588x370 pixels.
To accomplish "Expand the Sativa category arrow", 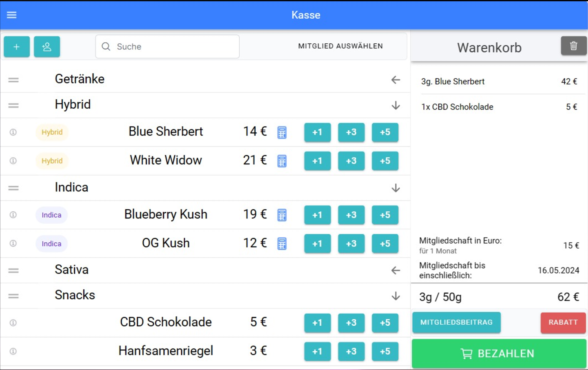I will coord(396,270).
